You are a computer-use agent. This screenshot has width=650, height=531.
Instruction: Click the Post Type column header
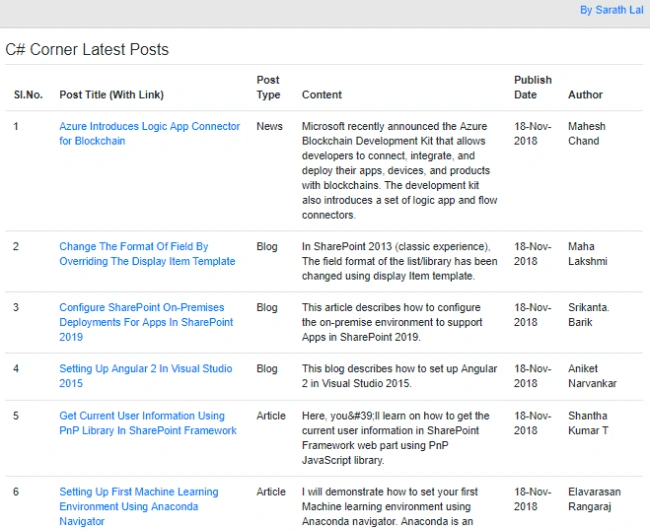(x=268, y=87)
